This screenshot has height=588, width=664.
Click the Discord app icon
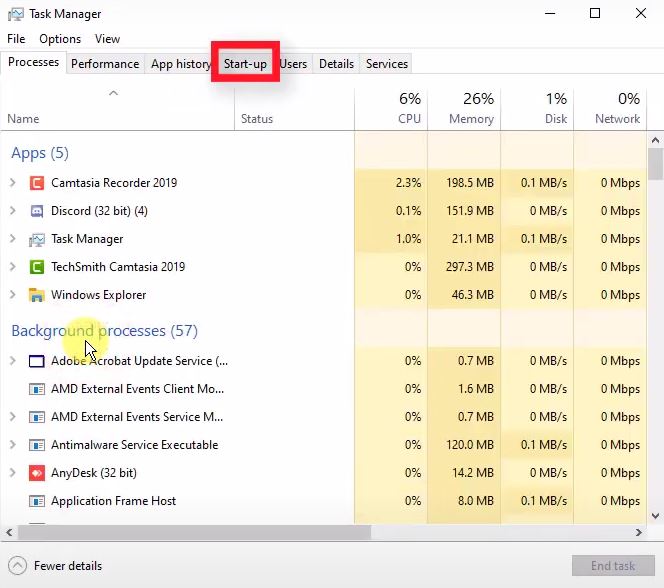point(37,211)
